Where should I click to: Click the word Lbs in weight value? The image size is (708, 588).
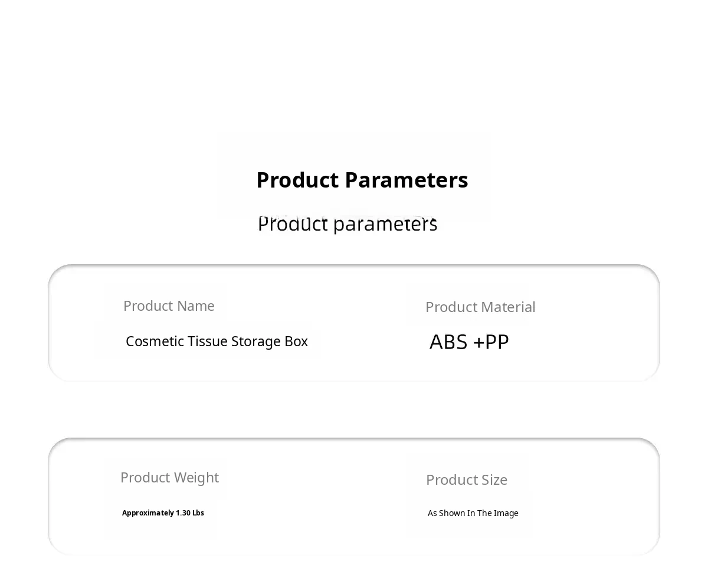click(198, 513)
